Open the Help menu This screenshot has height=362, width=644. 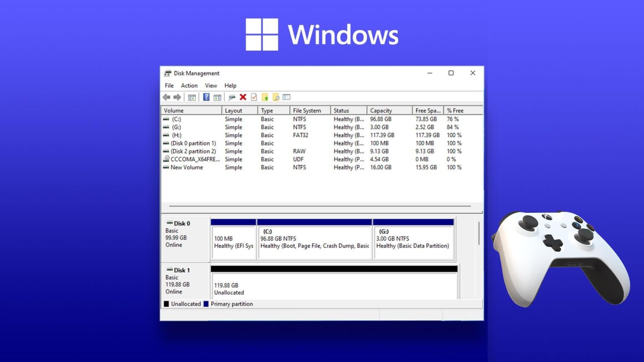(x=230, y=85)
